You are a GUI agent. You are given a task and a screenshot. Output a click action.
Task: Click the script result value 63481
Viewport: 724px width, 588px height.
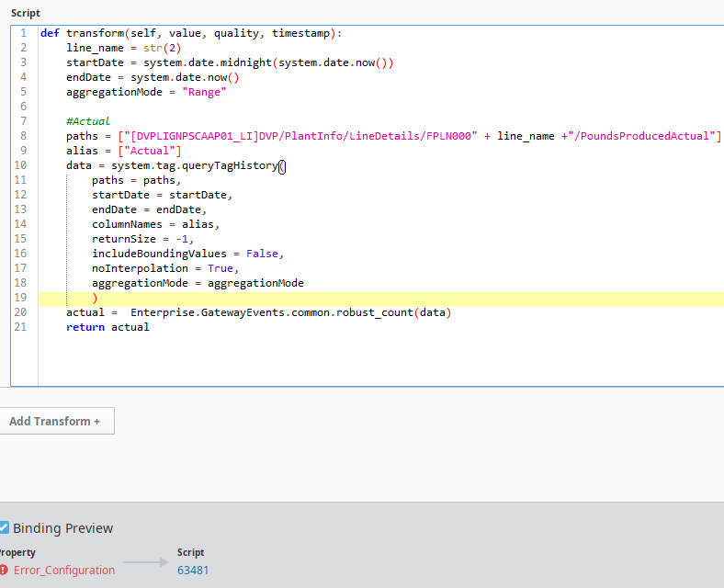[x=193, y=570]
